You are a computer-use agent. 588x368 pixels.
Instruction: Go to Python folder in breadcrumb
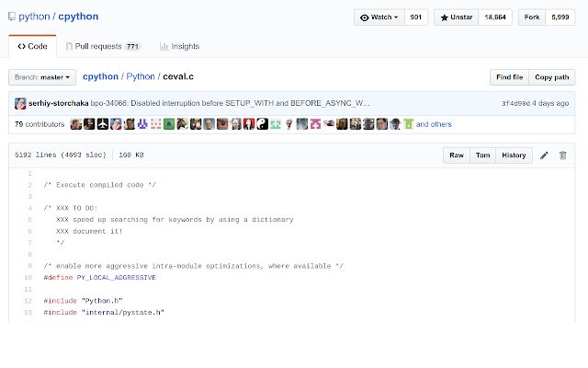141,76
